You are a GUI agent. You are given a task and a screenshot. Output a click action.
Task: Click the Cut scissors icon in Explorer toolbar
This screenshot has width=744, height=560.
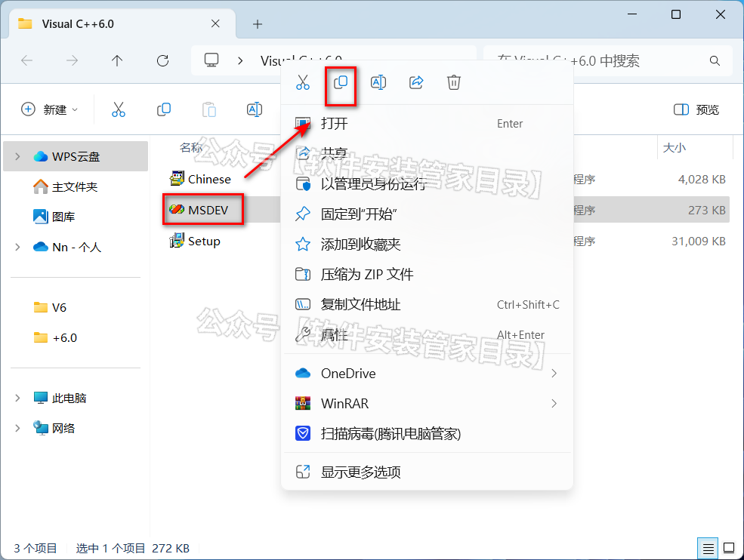point(119,109)
